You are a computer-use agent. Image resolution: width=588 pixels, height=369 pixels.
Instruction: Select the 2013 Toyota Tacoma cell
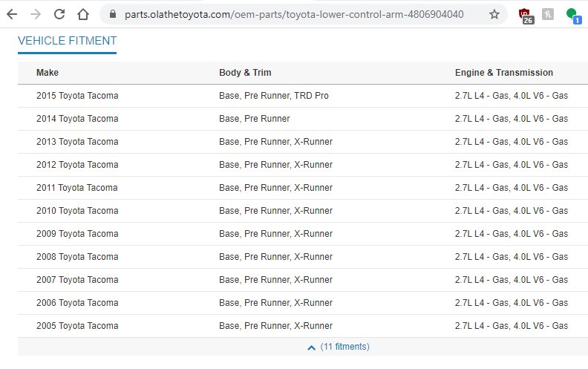point(77,142)
